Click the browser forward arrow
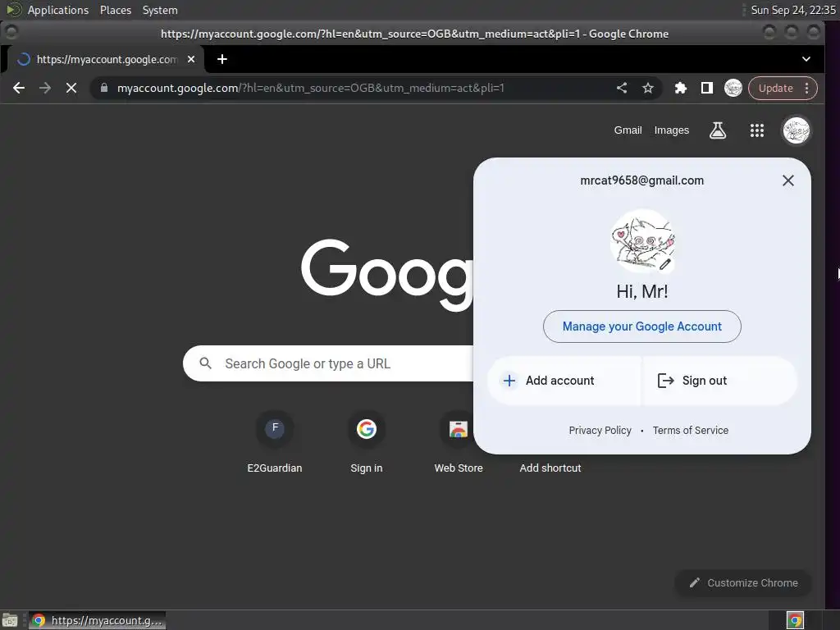 pyautogui.click(x=45, y=88)
